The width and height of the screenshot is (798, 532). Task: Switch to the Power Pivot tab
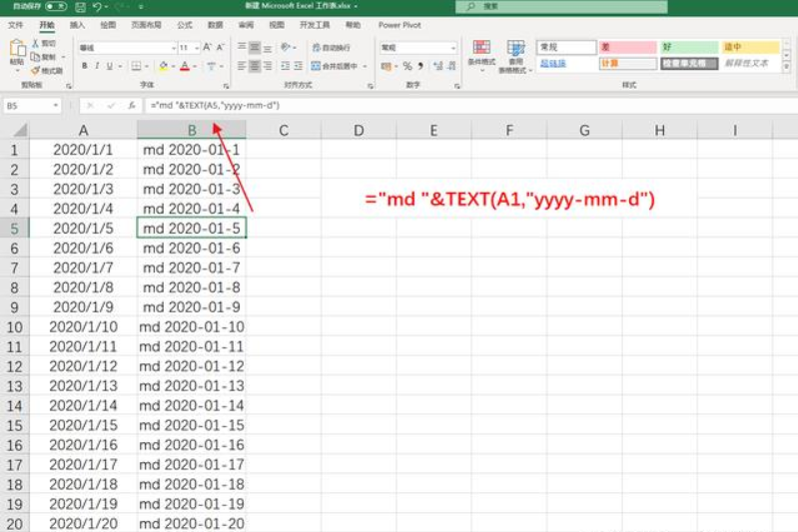tap(400, 24)
